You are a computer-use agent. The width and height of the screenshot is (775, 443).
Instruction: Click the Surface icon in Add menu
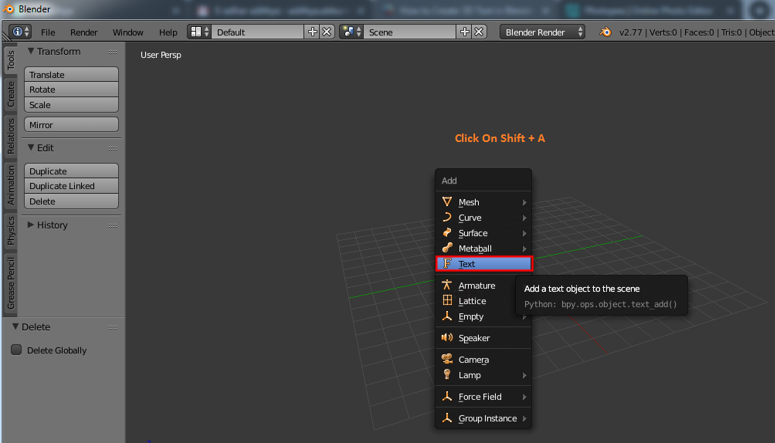pos(447,232)
